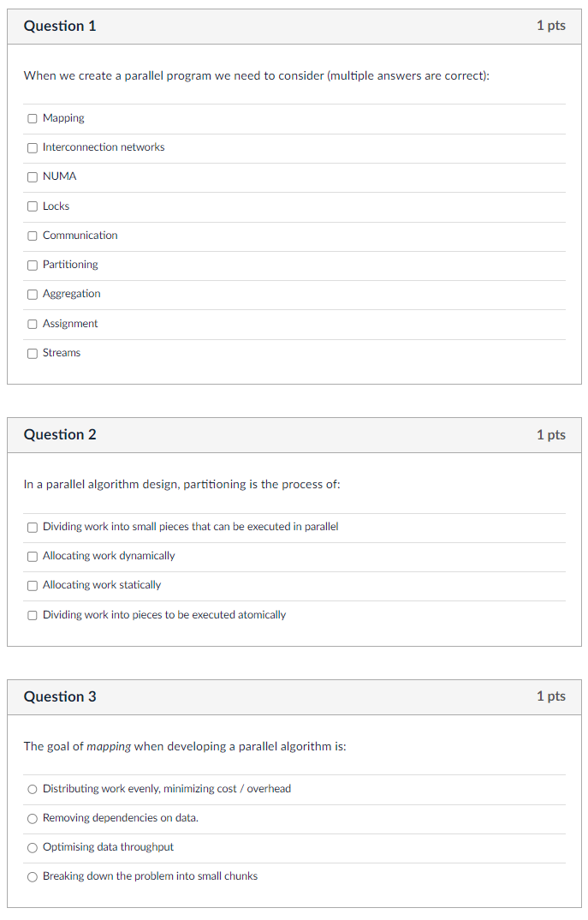Viewport: 588px width, 920px height.
Task: Pick the 'Optimising data throughput' answer
Action: (32, 847)
